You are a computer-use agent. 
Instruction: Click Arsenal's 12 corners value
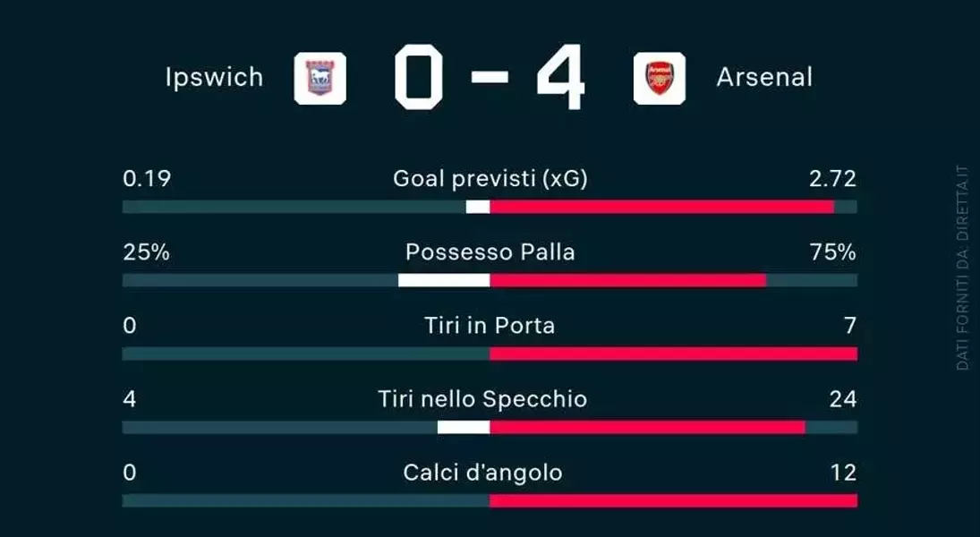coord(844,473)
